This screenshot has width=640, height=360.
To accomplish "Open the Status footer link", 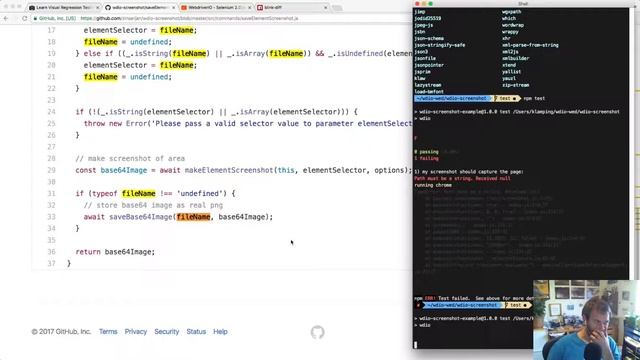I will (x=196, y=331).
